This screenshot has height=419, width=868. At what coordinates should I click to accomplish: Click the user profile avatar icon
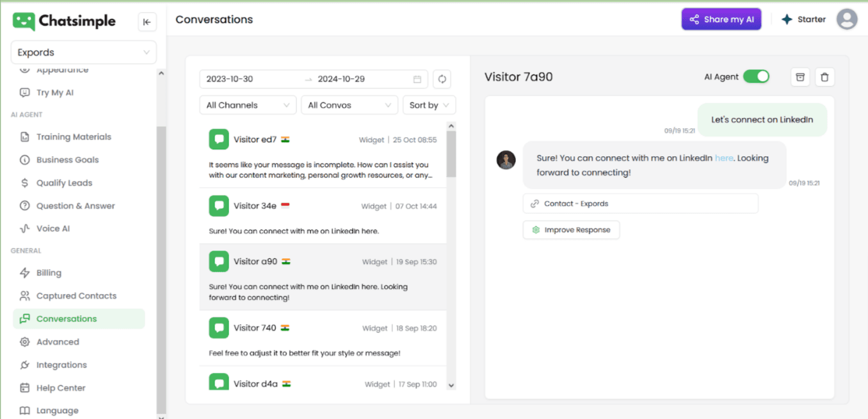[846, 19]
